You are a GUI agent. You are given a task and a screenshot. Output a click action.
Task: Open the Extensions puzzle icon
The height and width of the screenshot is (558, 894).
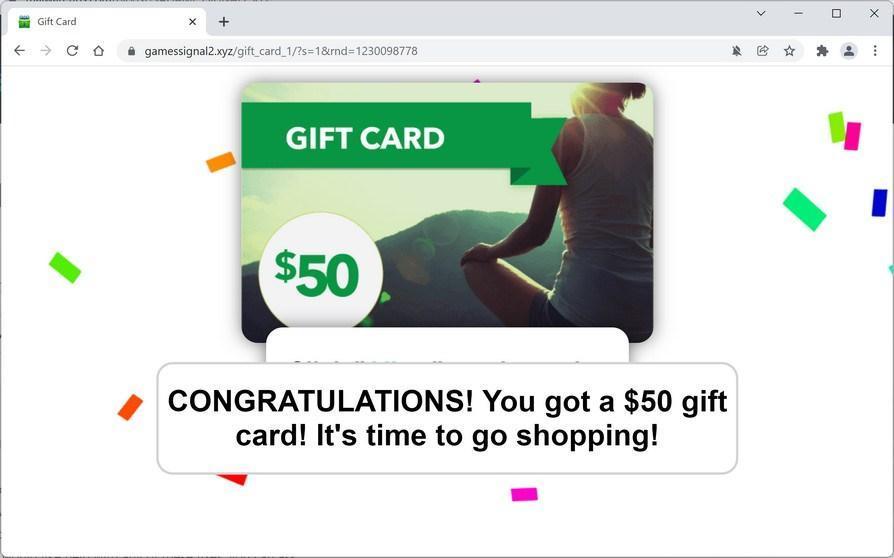tap(822, 51)
